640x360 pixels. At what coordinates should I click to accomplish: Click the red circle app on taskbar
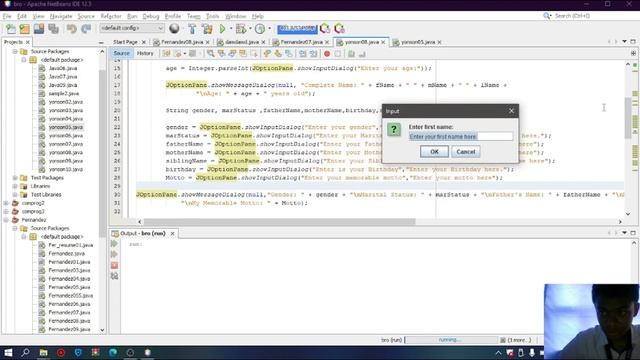click(x=61, y=352)
